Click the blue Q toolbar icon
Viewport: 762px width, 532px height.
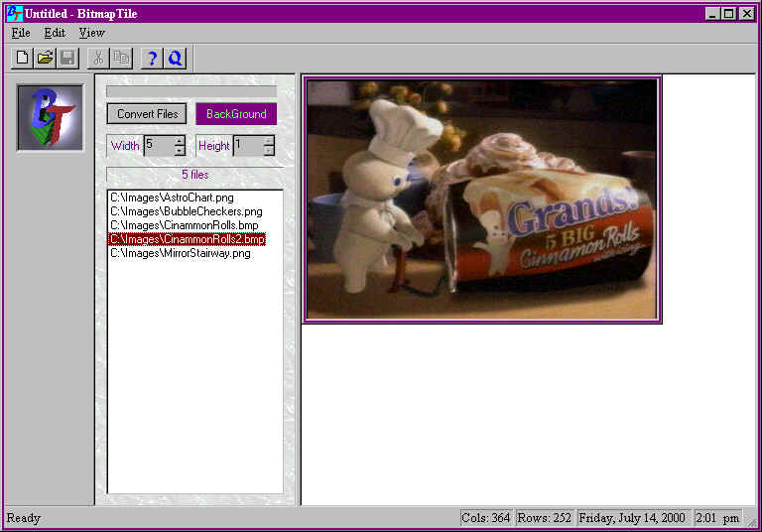tap(176, 59)
